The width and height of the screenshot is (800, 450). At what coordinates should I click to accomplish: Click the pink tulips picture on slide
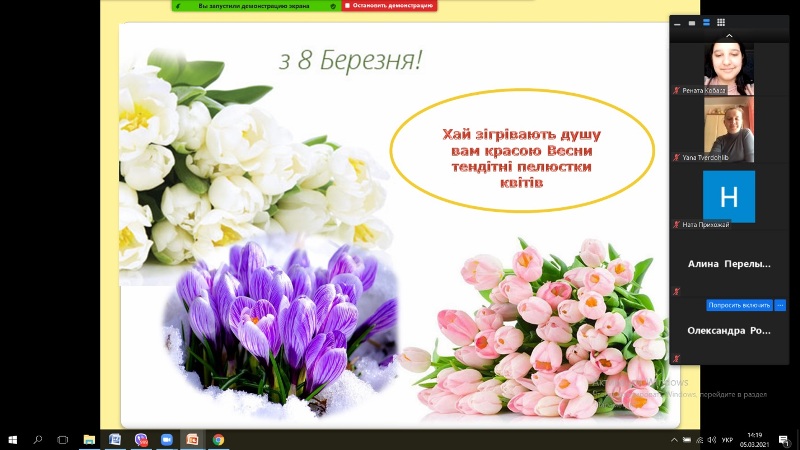536,327
